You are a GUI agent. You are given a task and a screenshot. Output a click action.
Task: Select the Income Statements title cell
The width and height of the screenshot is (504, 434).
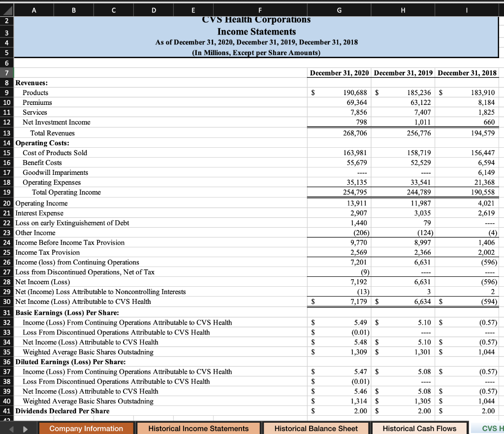tap(256, 32)
